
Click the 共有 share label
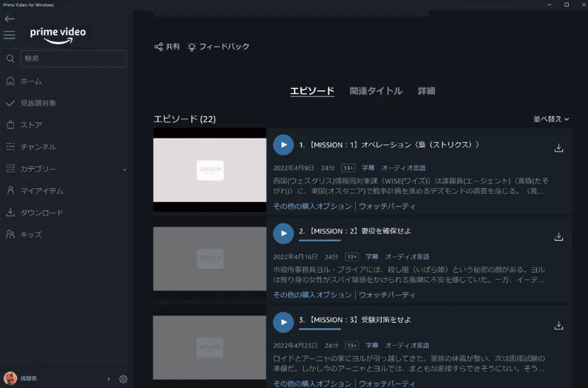(x=173, y=47)
